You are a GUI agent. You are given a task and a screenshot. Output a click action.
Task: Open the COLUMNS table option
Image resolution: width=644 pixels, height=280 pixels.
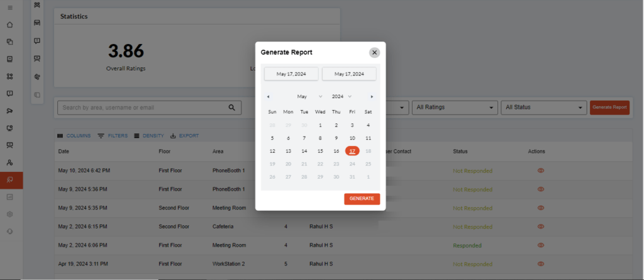pos(74,136)
